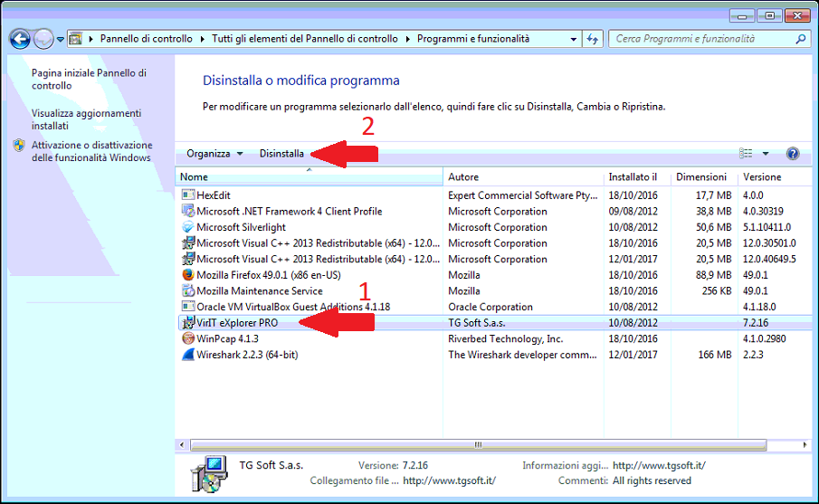The width and height of the screenshot is (819, 504).
Task: Click the change view icon
Action: pos(746,154)
